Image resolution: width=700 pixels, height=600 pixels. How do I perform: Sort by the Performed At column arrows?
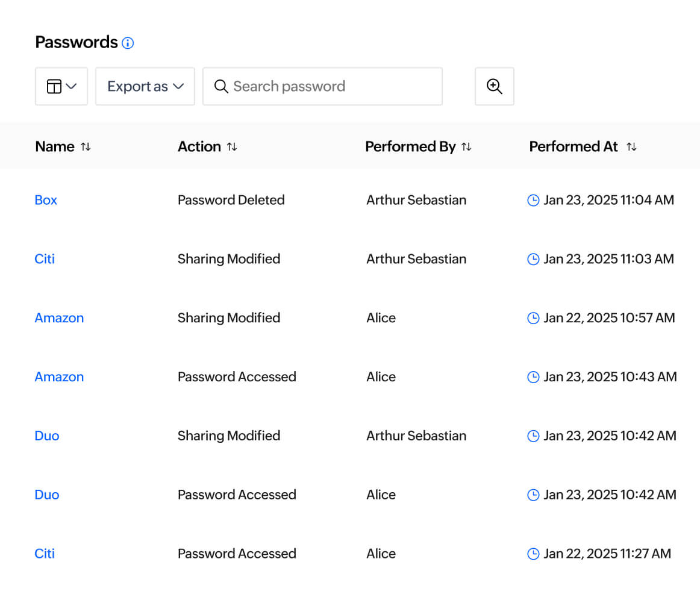click(x=631, y=146)
